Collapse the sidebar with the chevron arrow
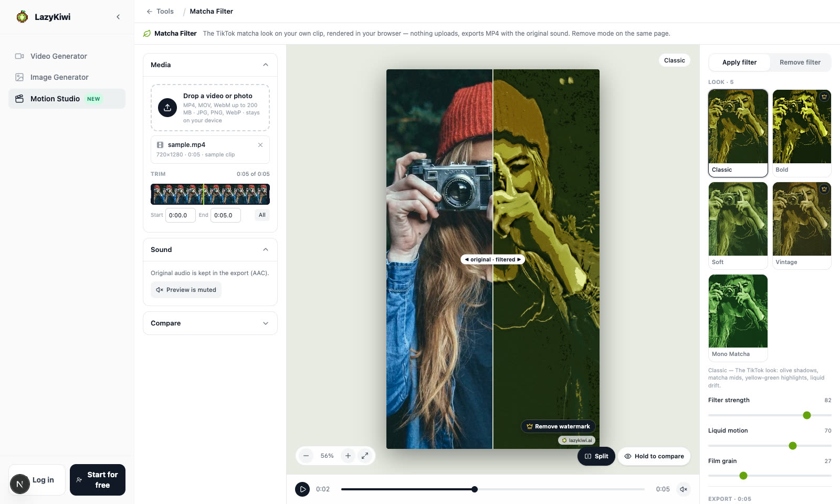840x504 pixels. point(118,17)
